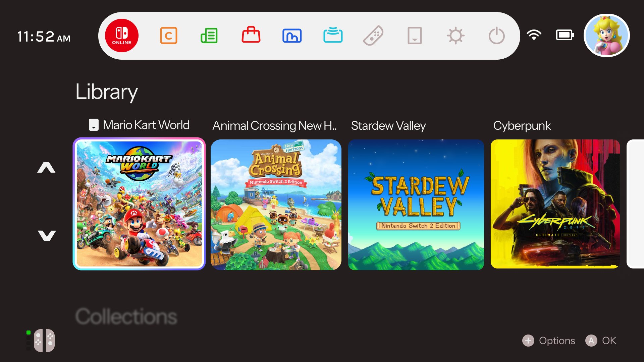This screenshot has height=362, width=644.
Task: Open the Virtual Game Cards icon
Action: (415, 36)
